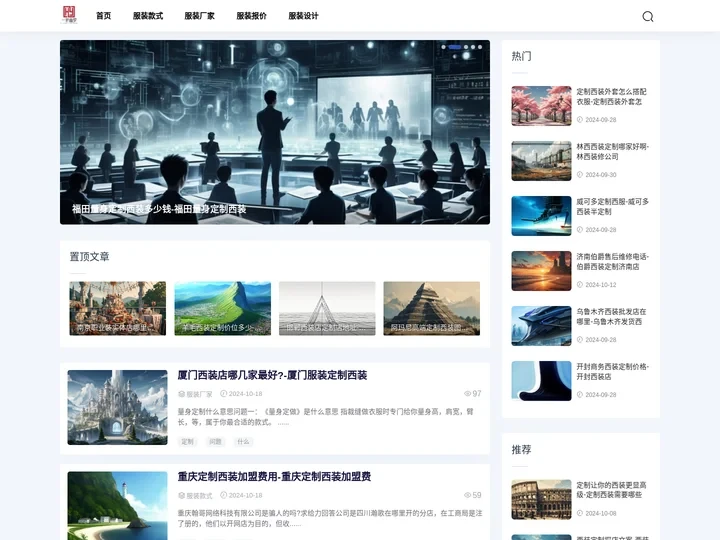Click the 热门 sidebar heading

point(522,56)
